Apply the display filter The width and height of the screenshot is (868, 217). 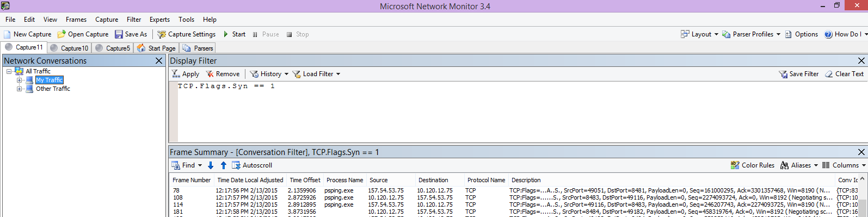186,74
